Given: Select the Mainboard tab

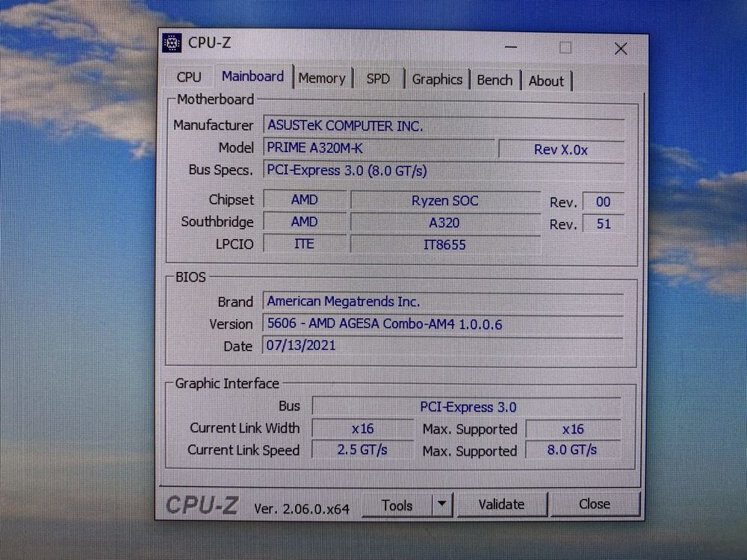Looking at the screenshot, I should pyautogui.click(x=253, y=76).
